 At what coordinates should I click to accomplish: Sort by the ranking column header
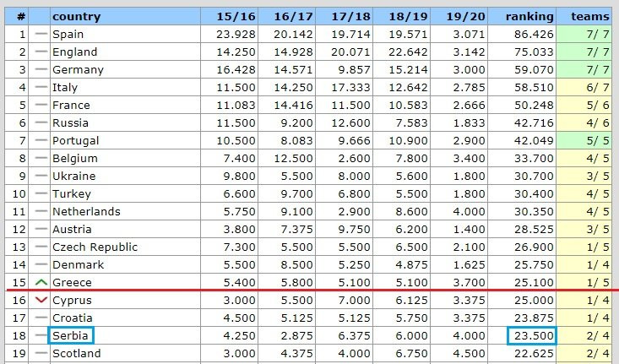(x=529, y=16)
